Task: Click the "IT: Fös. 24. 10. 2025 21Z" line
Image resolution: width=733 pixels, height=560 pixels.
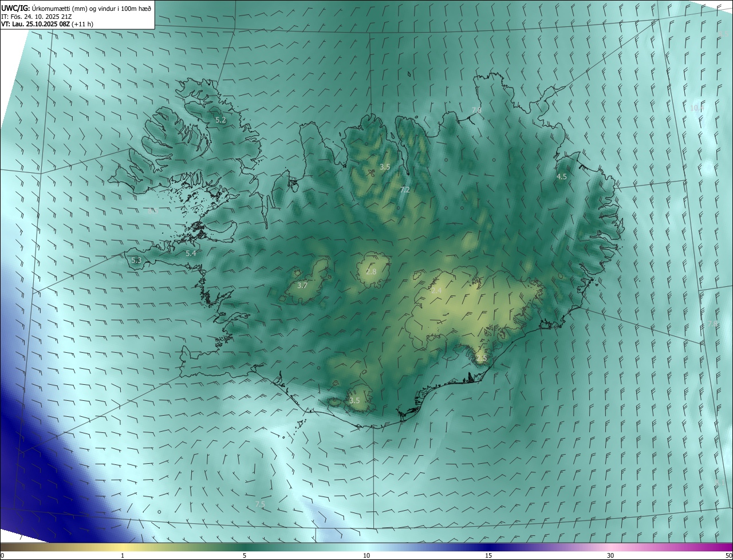Action: (37, 17)
